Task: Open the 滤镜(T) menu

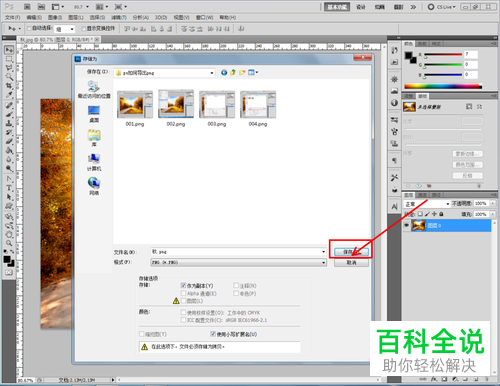Action: click(119, 17)
